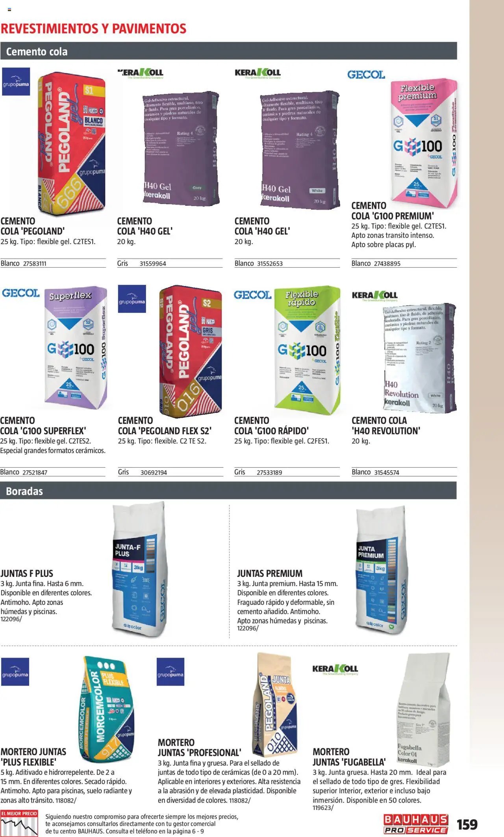Click the Cemento cola section header

click(228, 51)
